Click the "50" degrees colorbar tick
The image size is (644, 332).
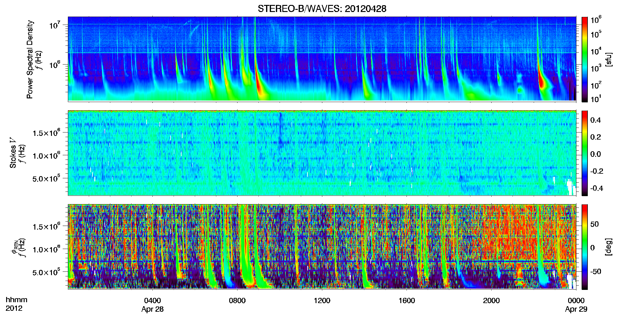point(595,224)
